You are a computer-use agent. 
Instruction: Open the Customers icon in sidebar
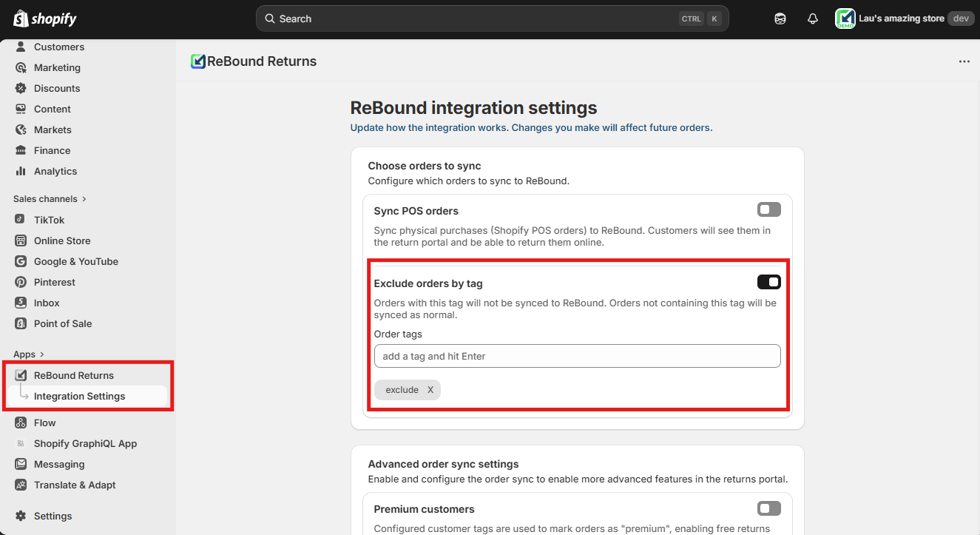point(21,47)
